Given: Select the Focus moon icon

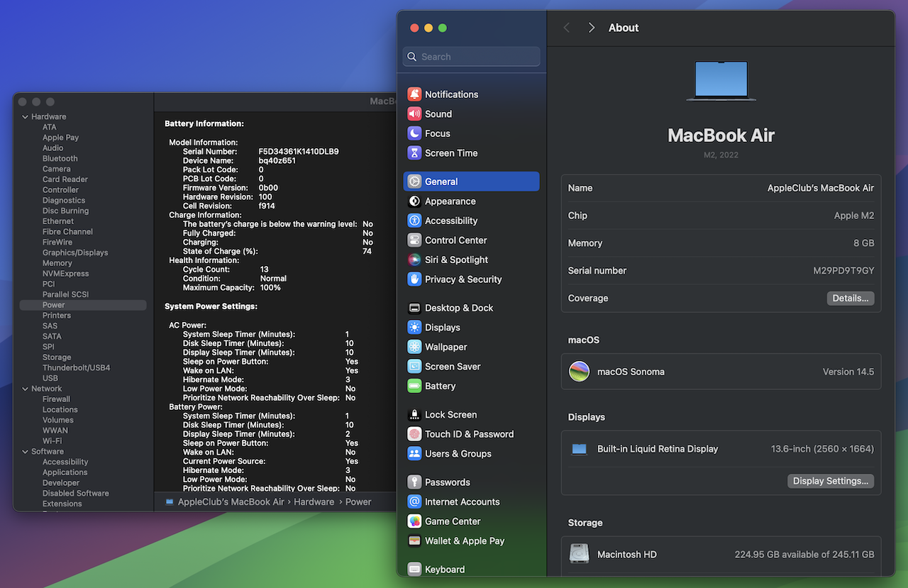Looking at the screenshot, I should [x=414, y=133].
